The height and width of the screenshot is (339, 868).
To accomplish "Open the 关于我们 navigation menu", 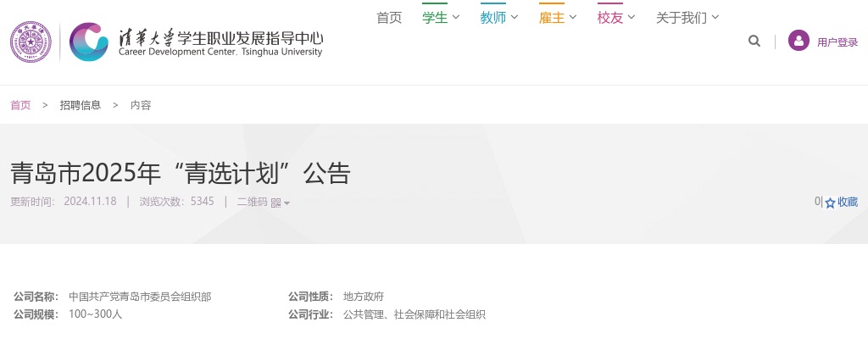I will click(682, 17).
